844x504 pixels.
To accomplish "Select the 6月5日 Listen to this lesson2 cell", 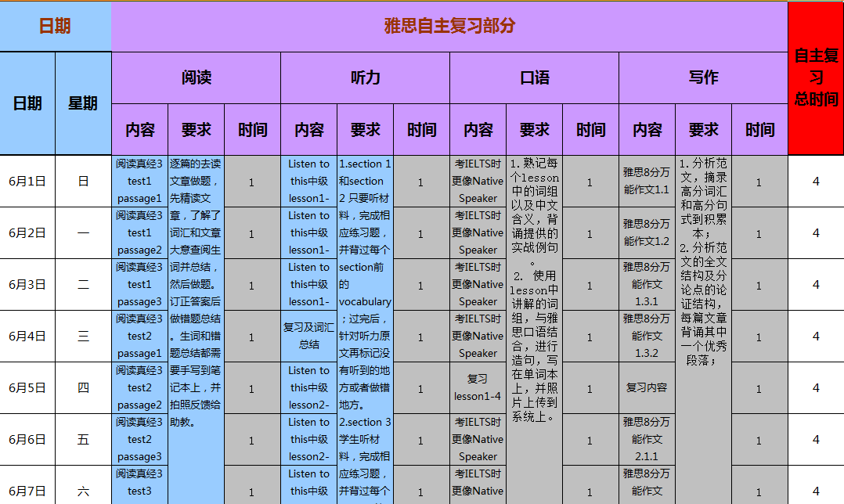I will click(x=309, y=388).
